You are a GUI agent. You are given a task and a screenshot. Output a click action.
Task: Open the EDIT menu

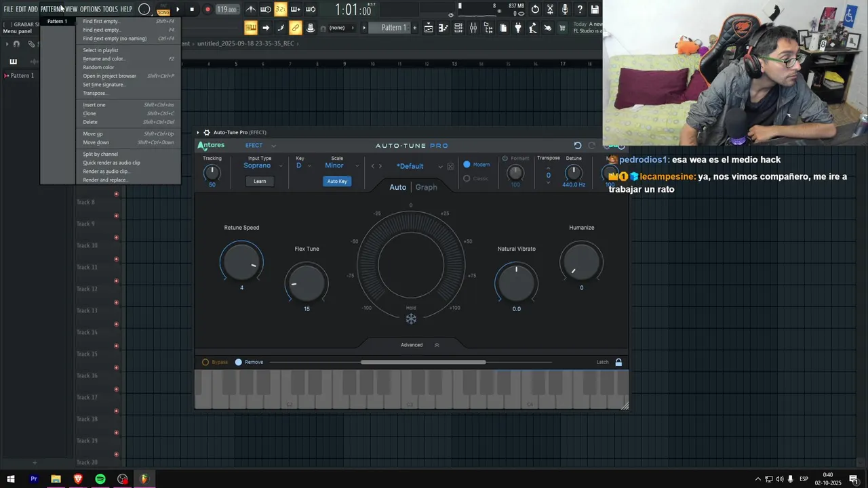[x=21, y=9]
